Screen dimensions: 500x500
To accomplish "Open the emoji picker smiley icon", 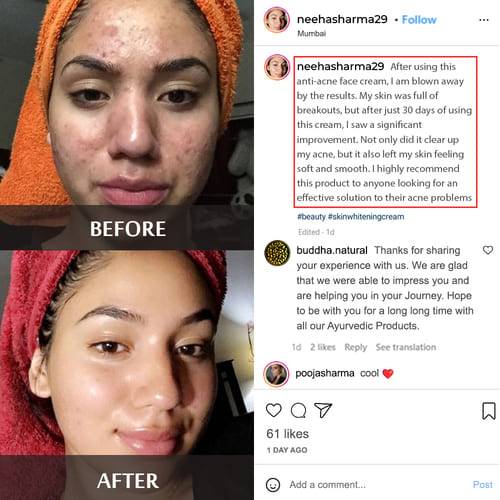I will click(273, 485).
